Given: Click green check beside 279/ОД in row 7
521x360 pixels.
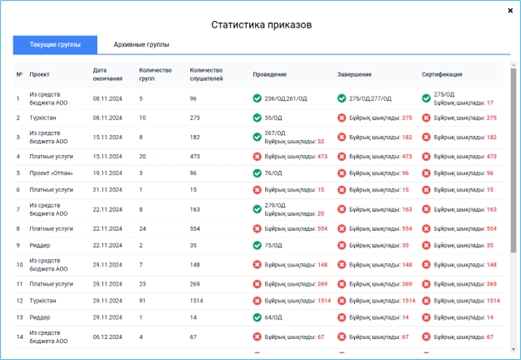Looking at the screenshot, I should click(x=257, y=209).
